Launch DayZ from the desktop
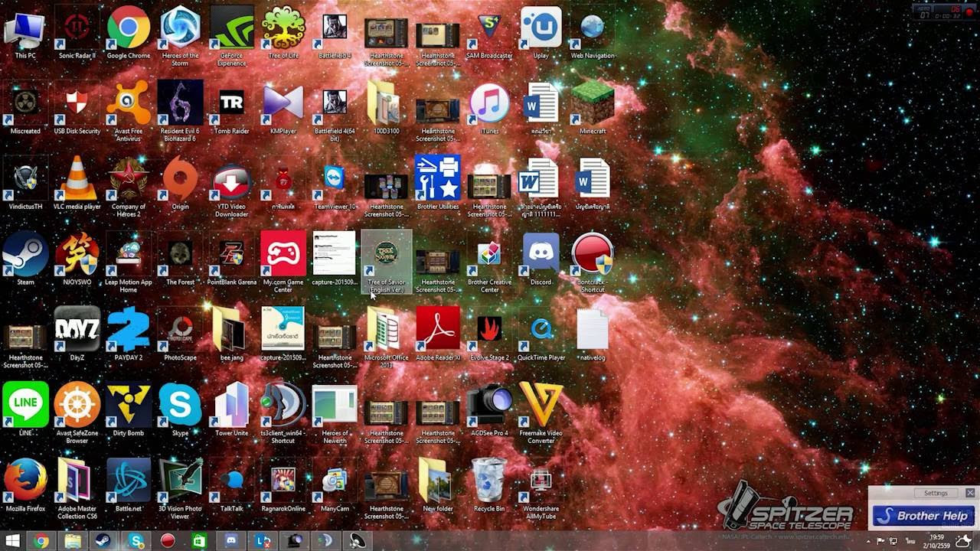 click(x=77, y=329)
